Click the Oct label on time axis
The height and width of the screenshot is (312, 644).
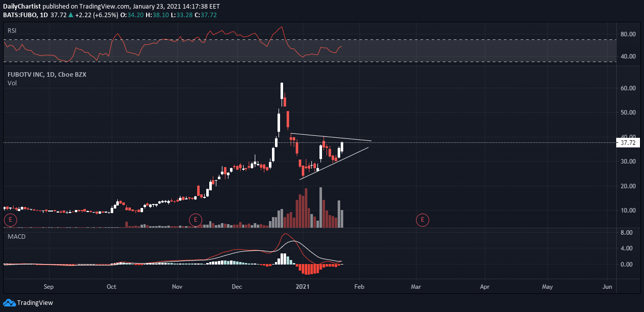point(112,287)
